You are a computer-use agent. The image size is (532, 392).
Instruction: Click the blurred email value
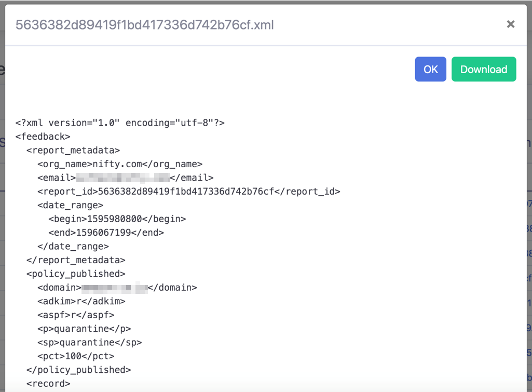pos(123,178)
